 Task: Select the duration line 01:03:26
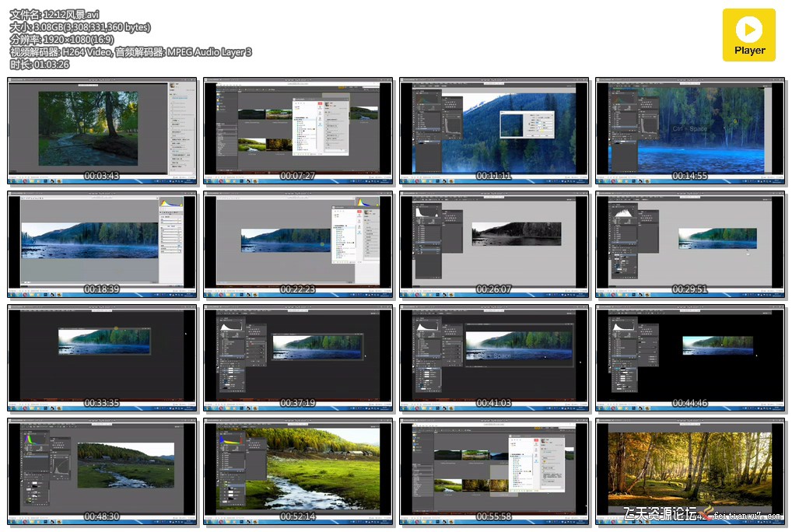[x=40, y=65]
